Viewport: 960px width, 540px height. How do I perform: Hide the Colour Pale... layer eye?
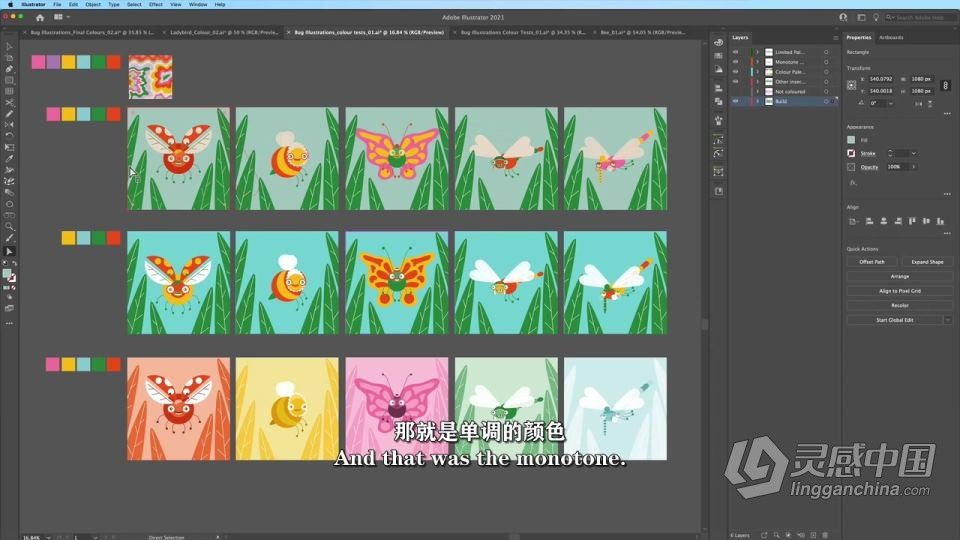(x=735, y=72)
